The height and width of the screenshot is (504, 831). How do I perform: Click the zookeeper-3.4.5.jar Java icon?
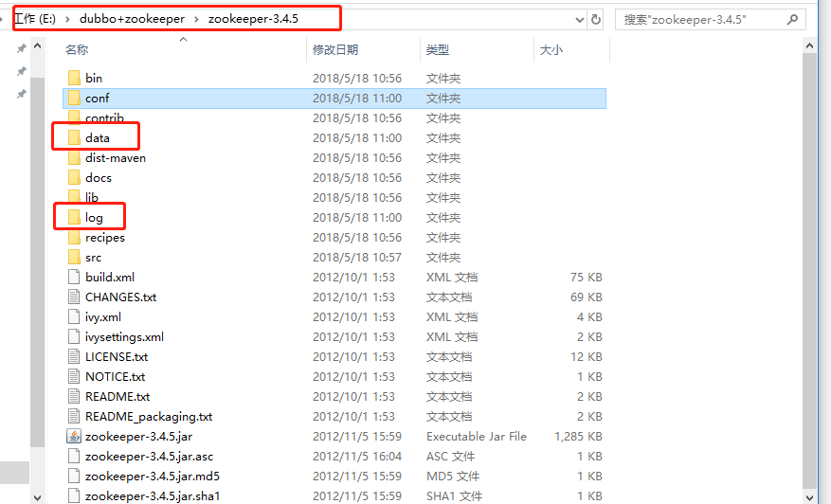(x=74, y=436)
